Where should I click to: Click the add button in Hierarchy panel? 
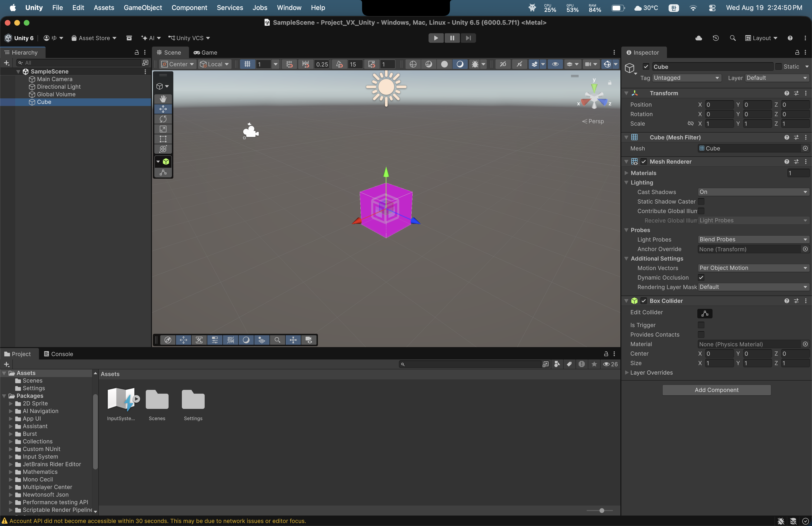click(6, 63)
